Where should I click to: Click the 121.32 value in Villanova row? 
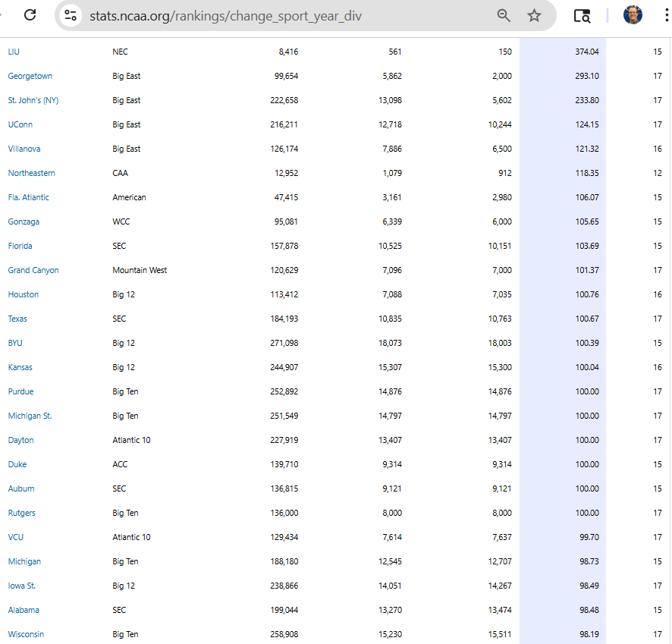point(587,149)
